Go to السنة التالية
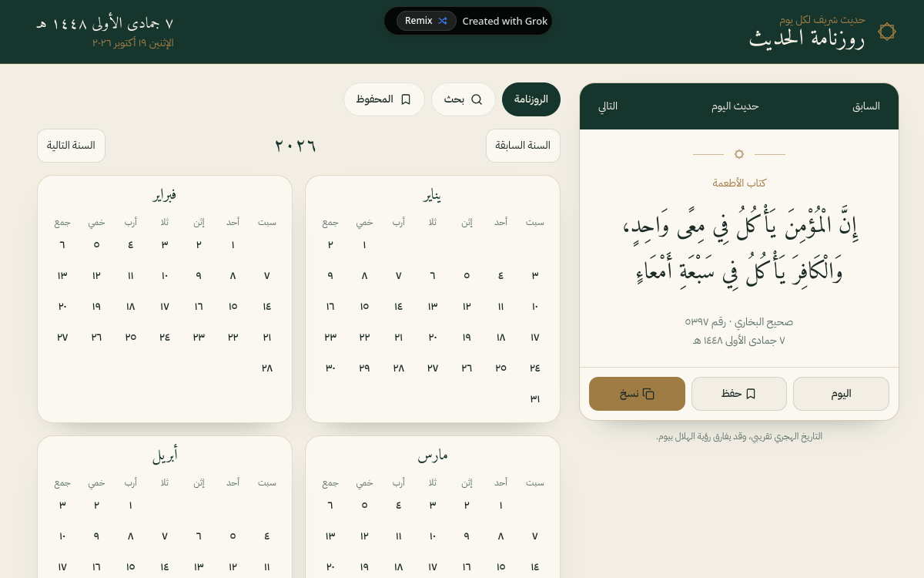 coord(71,146)
